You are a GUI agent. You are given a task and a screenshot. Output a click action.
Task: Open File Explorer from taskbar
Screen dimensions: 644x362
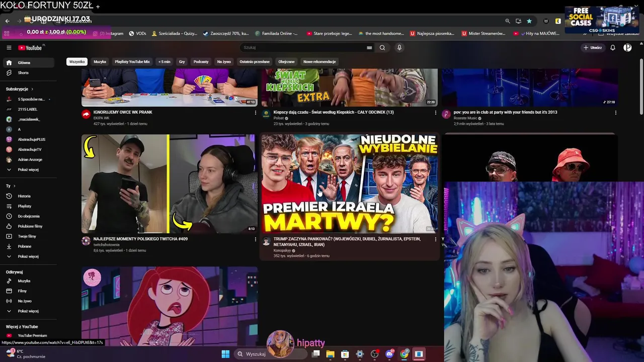[330, 354]
